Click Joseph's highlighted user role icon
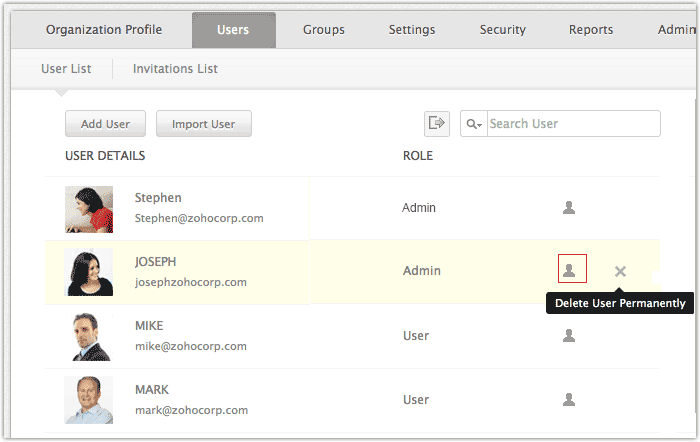This screenshot has width=700, height=442. [571, 270]
